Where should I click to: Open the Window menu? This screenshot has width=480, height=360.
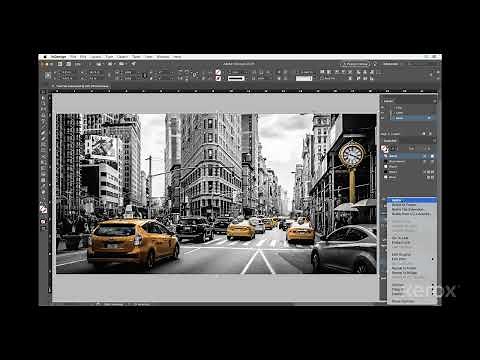[163, 57]
